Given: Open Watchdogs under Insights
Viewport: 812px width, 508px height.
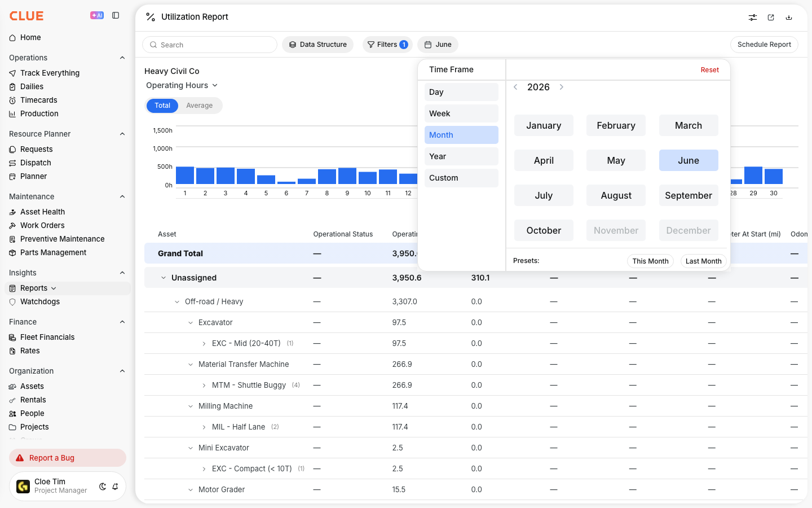Looking at the screenshot, I should click(x=39, y=301).
